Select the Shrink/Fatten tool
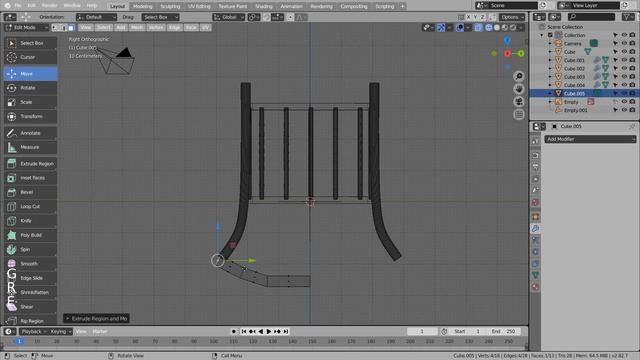 30,292
